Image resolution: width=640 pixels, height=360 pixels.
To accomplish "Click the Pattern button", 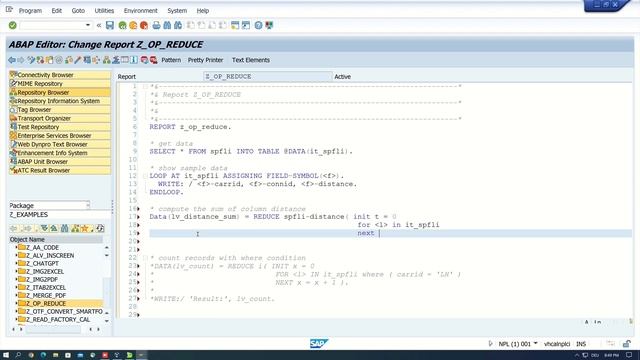I will [171, 60].
